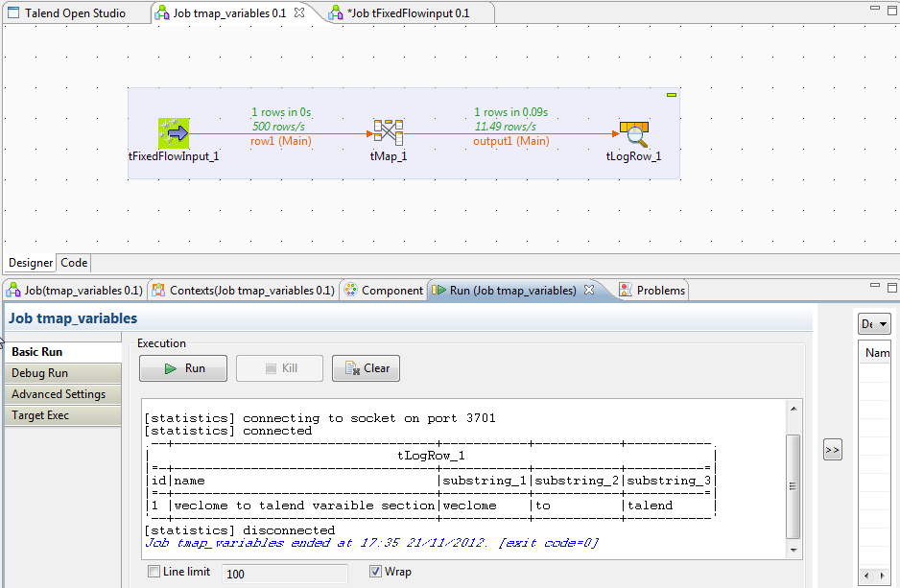Open Target Exec section
900x588 pixels.
tap(63, 415)
